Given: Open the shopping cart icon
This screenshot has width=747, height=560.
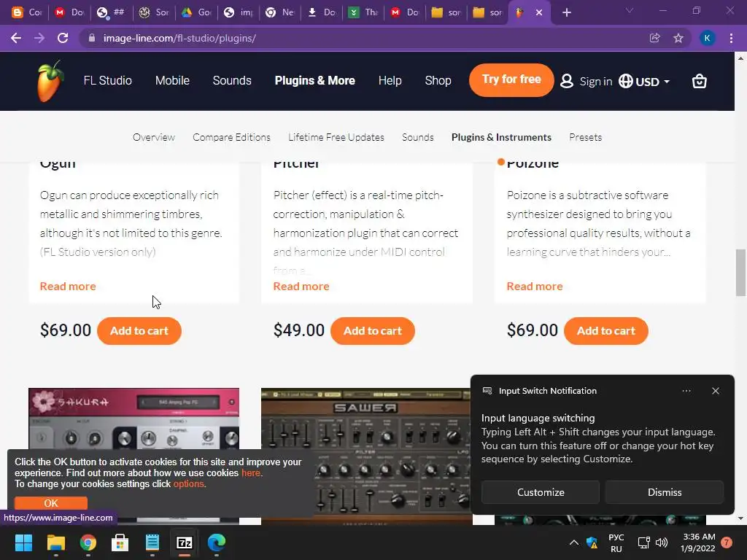Looking at the screenshot, I should tap(699, 82).
